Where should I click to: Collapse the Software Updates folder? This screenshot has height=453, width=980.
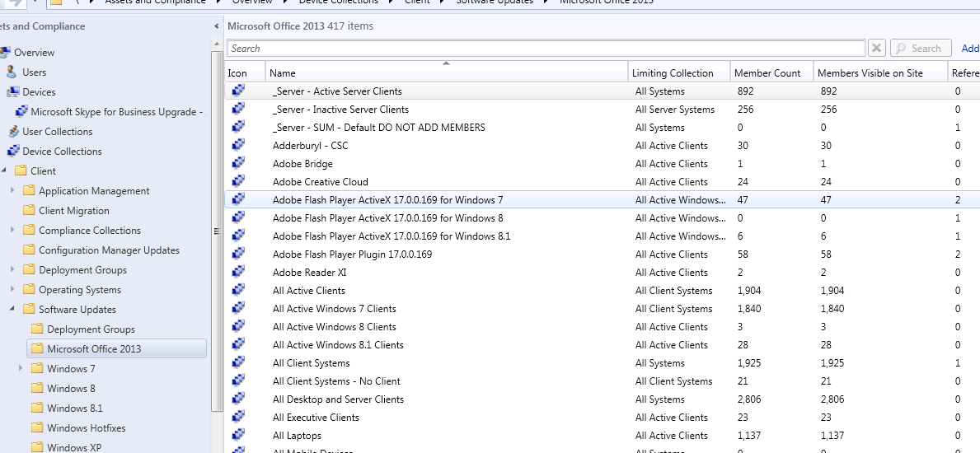tap(12, 310)
